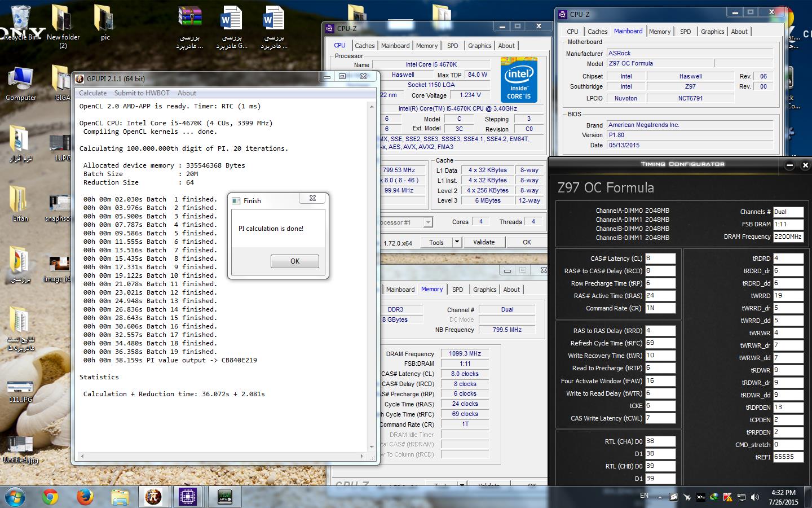This screenshot has height=508, width=812.
Task: Open the volume control in the tray
Action: [x=754, y=497]
